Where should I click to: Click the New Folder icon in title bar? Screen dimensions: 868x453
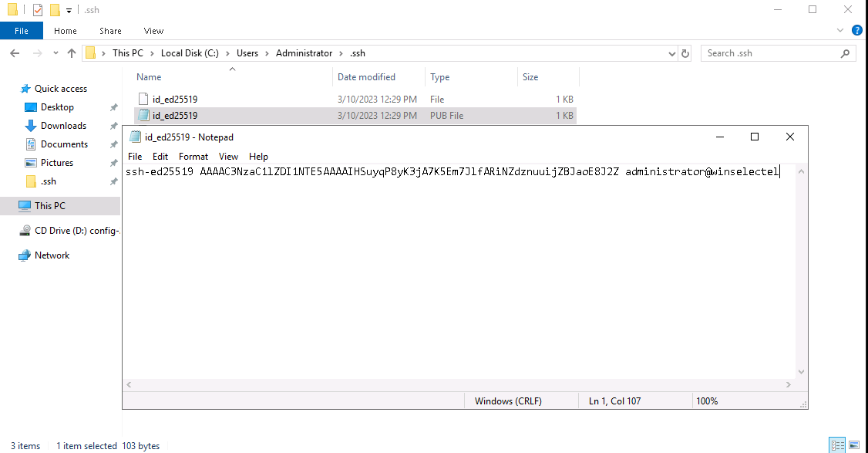pyautogui.click(x=54, y=10)
